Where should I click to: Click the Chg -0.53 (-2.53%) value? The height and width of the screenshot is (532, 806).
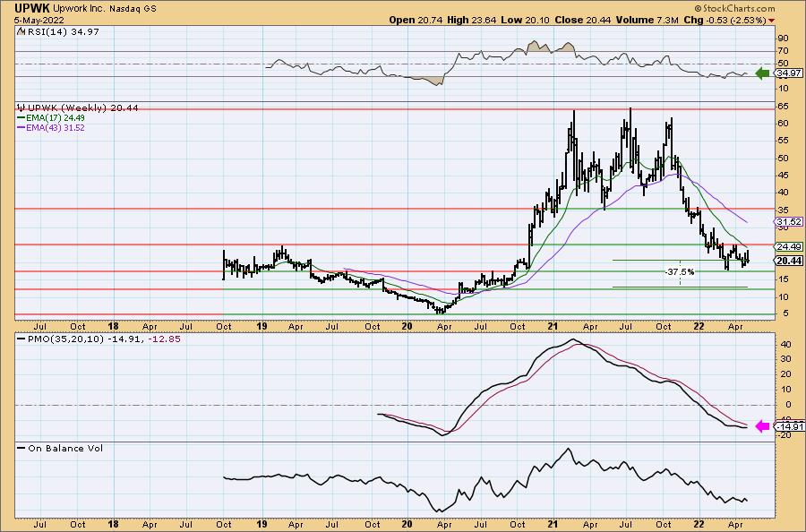pos(725,20)
